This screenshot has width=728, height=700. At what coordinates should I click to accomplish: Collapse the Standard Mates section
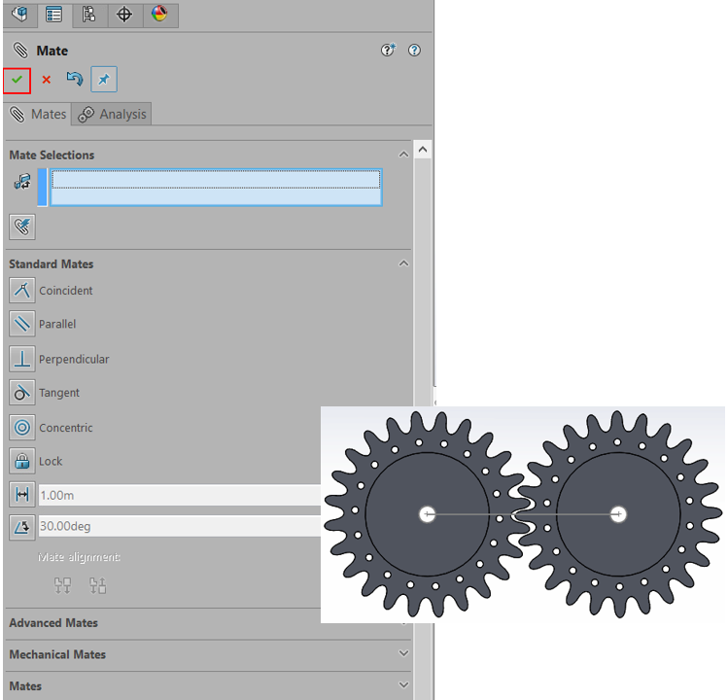(403, 263)
